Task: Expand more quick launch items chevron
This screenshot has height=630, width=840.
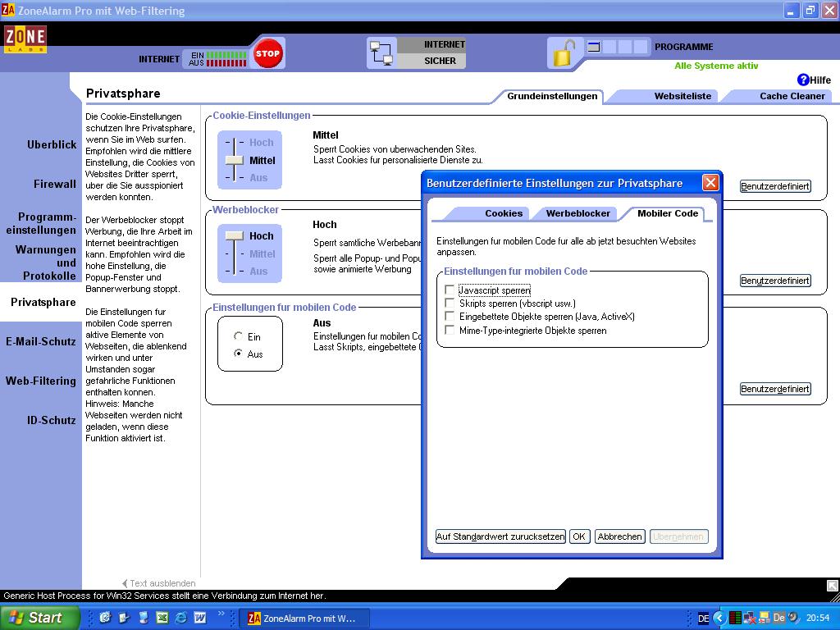Action: [221, 614]
